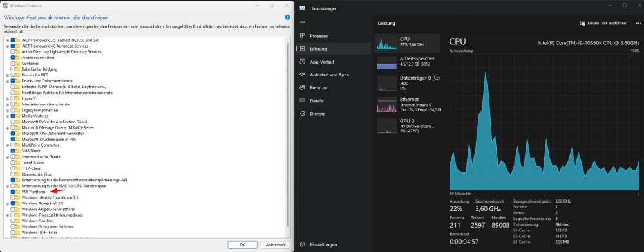Click the folder icon beside Container
644x252 pixels.
pos(18,64)
